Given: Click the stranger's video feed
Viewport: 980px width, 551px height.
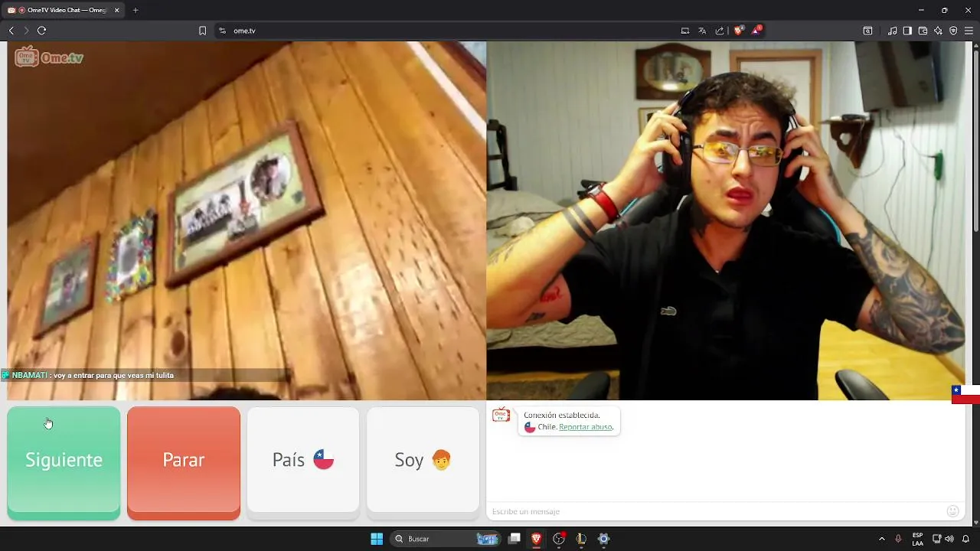Looking at the screenshot, I should 247,220.
